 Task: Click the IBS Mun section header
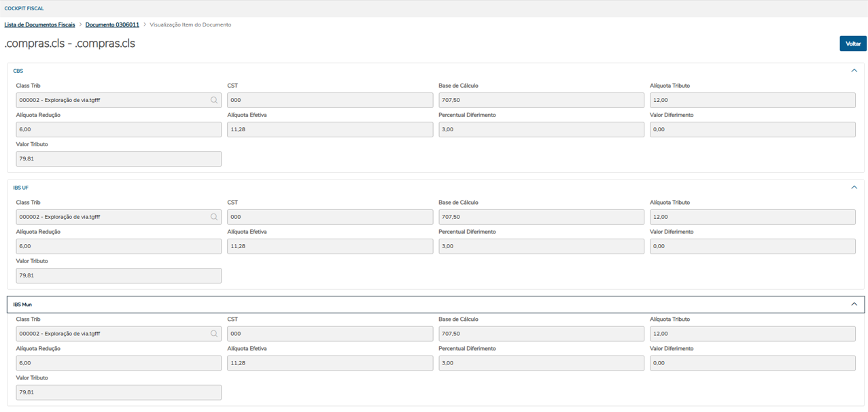click(408, 305)
